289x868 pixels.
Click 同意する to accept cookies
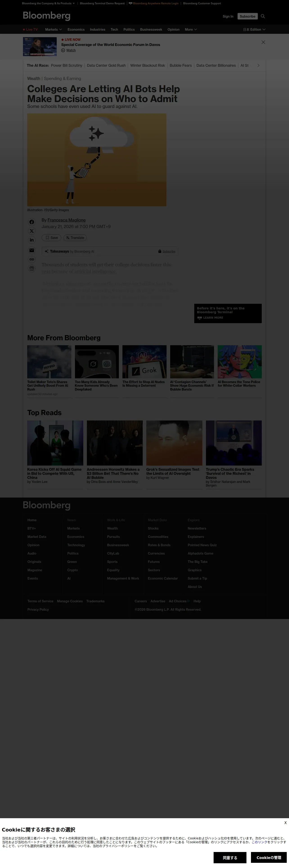coord(230,858)
